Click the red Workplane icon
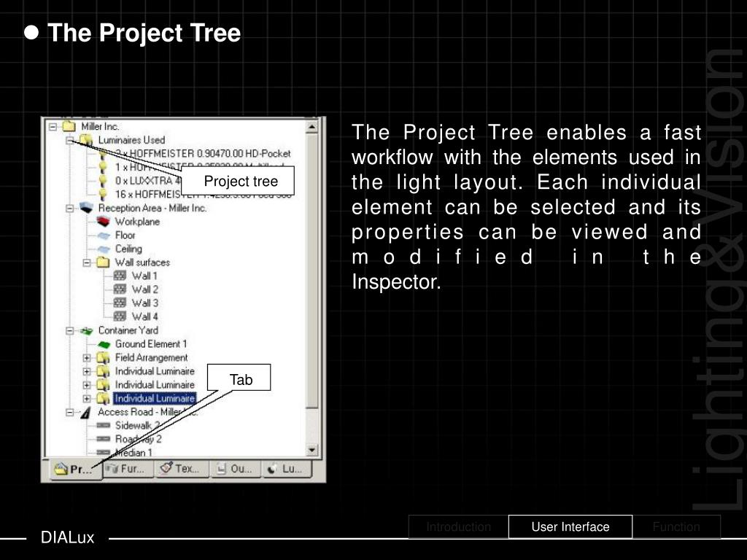This screenshot has height=560, width=747. click(104, 222)
